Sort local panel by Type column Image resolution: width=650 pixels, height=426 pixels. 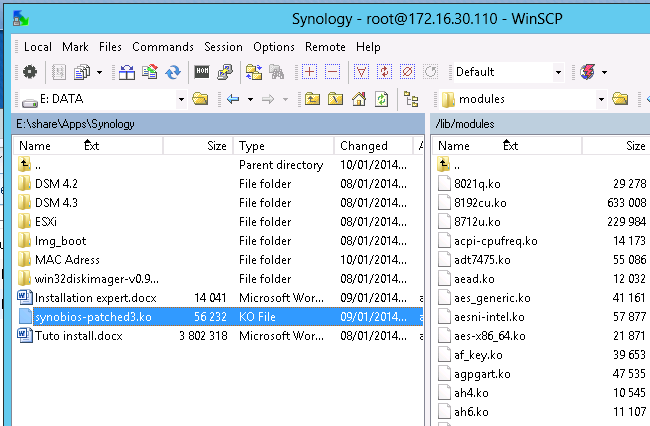coord(284,146)
